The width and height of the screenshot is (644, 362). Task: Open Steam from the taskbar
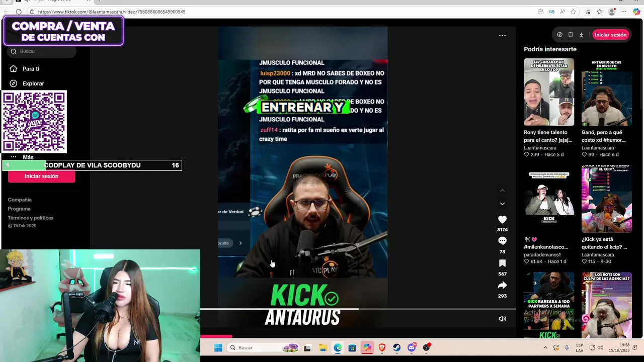397,347
